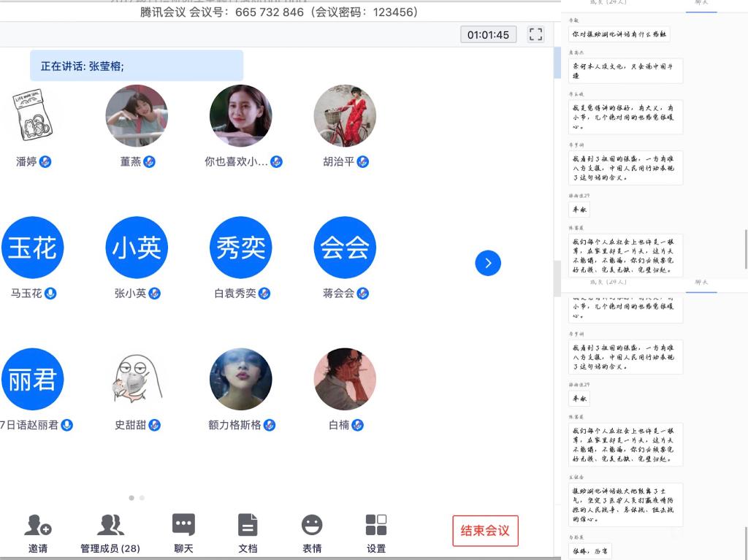Mute 蒋会会 via the microphone icon

tap(363, 294)
